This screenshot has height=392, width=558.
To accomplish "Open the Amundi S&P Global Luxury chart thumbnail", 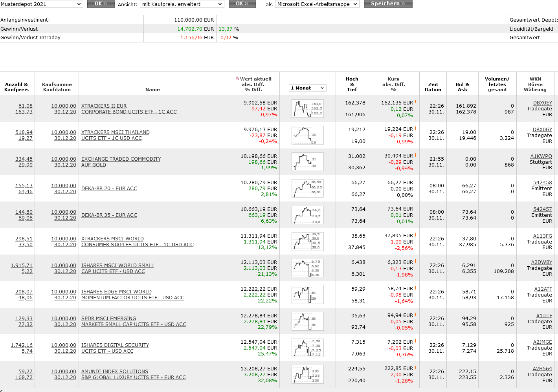I will (307, 374).
